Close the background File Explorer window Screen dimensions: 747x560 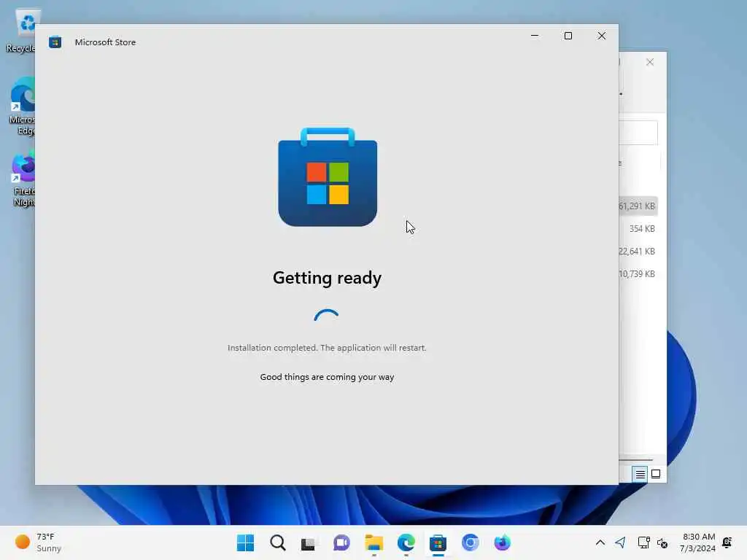click(650, 63)
